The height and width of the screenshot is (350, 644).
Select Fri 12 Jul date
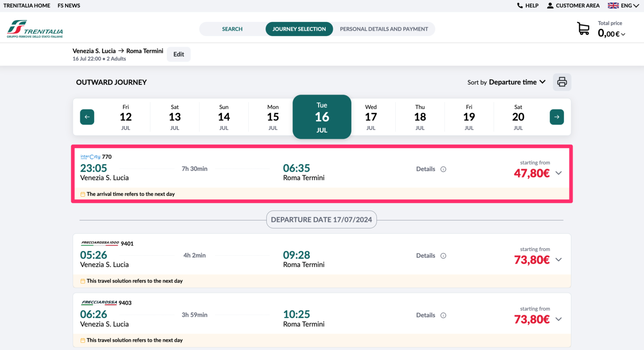click(x=126, y=117)
